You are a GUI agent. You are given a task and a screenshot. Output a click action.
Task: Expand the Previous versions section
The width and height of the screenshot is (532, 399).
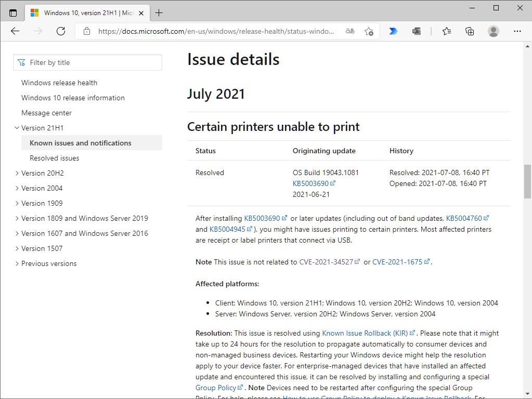[17, 263]
